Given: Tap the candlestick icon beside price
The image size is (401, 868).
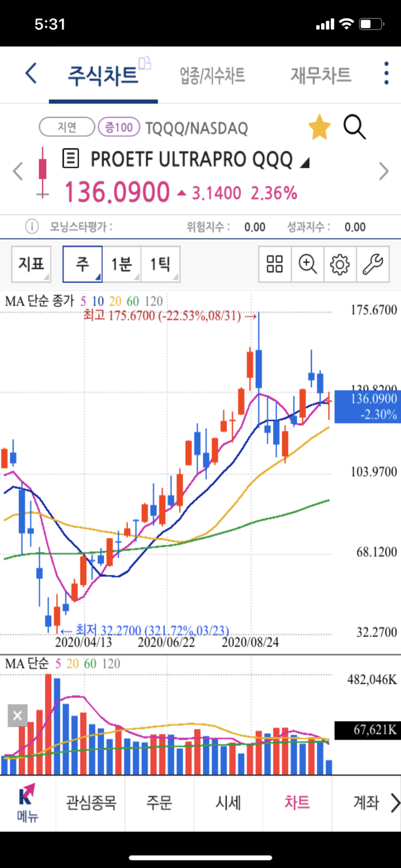Looking at the screenshot, I should (42, 172).
